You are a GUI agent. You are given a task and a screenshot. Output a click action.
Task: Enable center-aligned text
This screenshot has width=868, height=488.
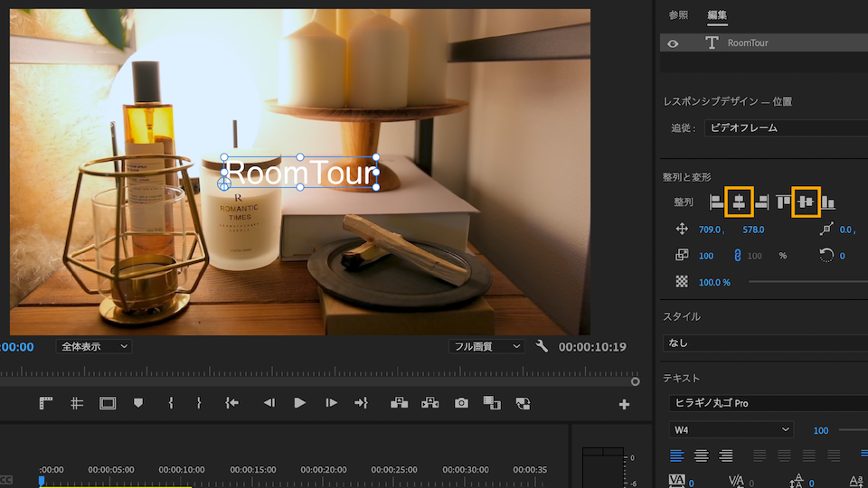click(702, 455)
